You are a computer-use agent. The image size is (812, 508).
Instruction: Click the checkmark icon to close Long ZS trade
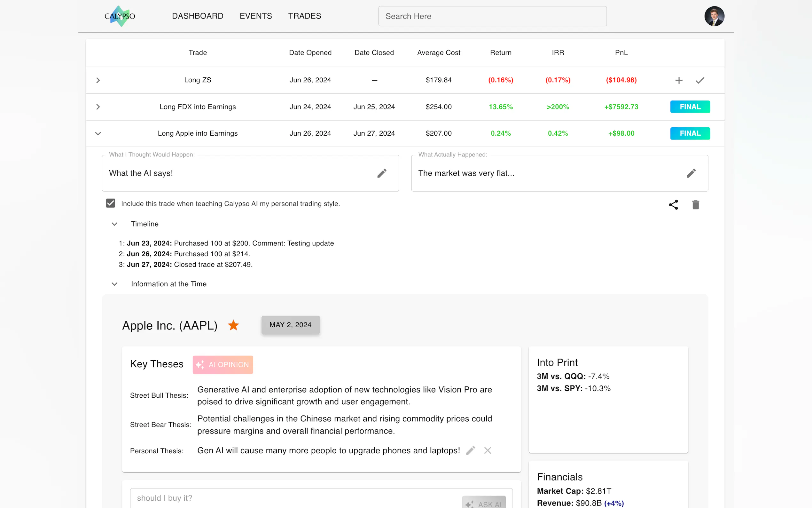699,80
